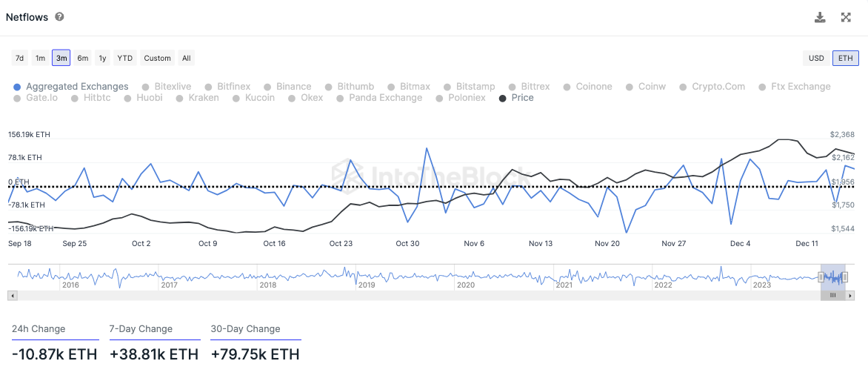This screenshot has height=381, width=868.
Task: Choose the YTD range button
Action: tap(125, 58)
